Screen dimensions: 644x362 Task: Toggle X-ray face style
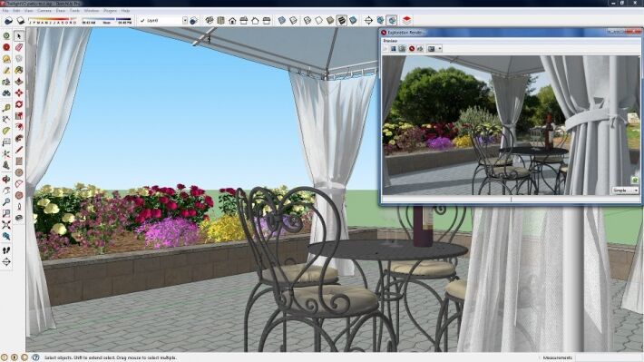click(x=282, y=20)
